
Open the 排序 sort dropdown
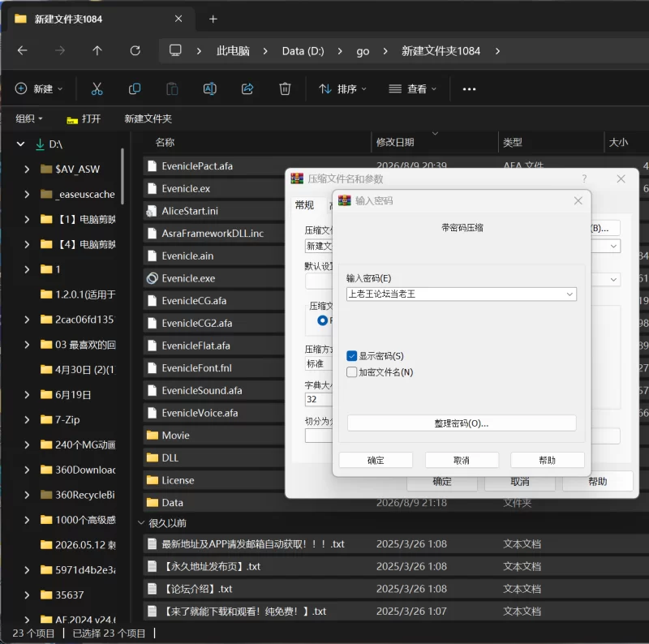[342, 88]
